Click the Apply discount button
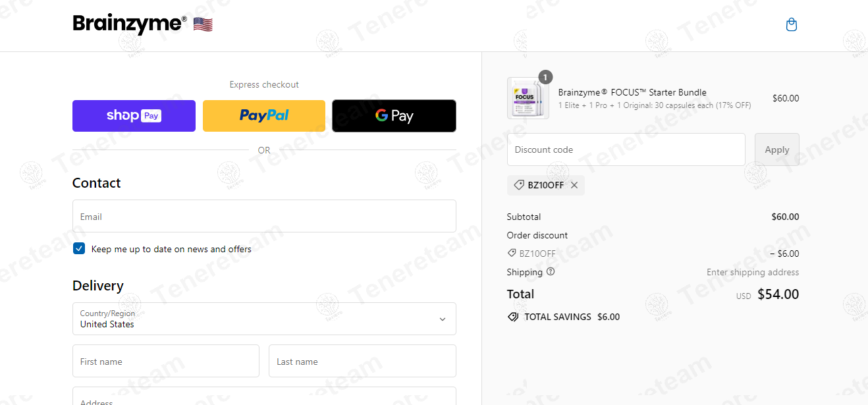This screenshot has width=868, height=405. [777, 149]
